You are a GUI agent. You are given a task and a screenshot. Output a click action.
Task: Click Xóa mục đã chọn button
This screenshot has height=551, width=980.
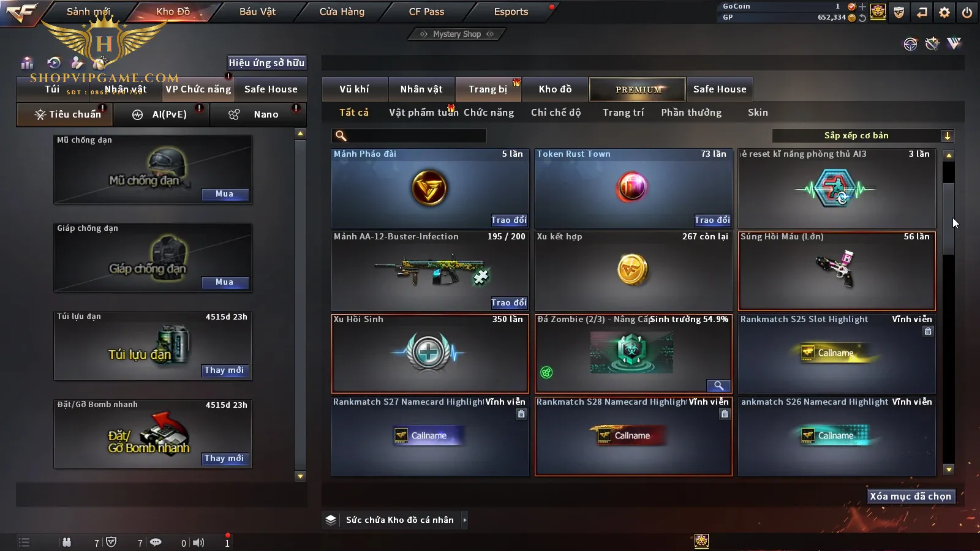click(x=911, y=496)
